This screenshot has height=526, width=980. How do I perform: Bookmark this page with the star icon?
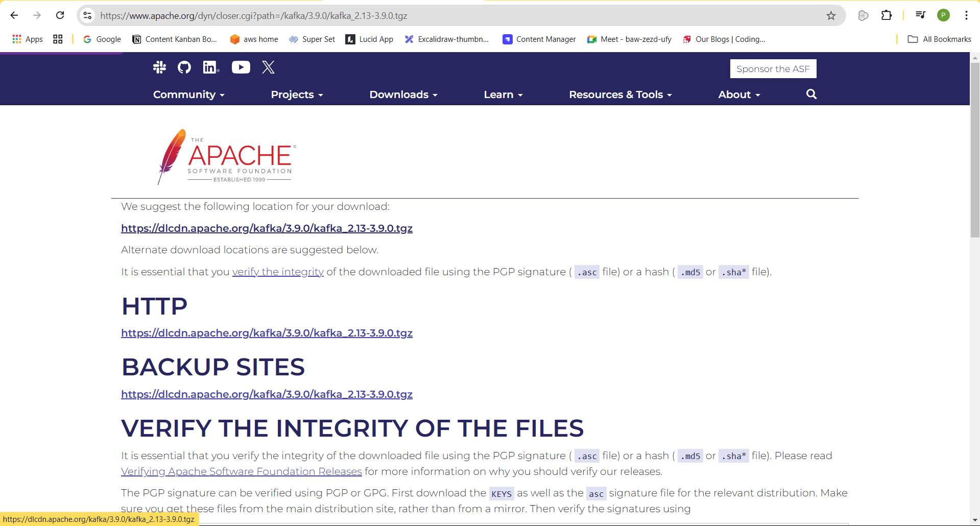831,15
